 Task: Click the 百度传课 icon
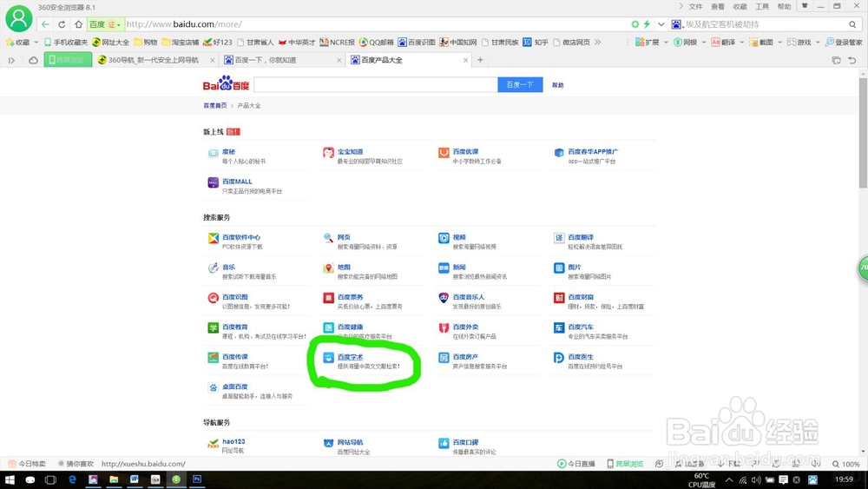click(x=214, y=358)
